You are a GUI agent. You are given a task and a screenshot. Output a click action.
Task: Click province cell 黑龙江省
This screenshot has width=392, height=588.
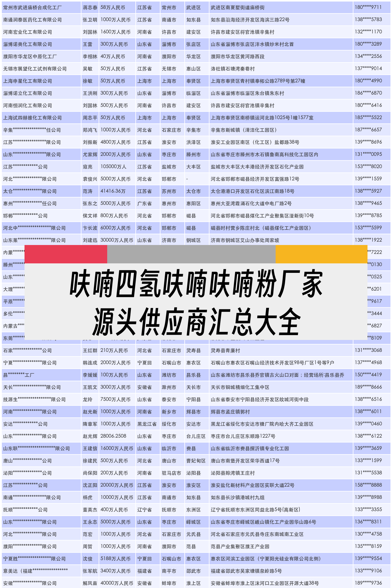pyautogui.click(x=147, y=424)
